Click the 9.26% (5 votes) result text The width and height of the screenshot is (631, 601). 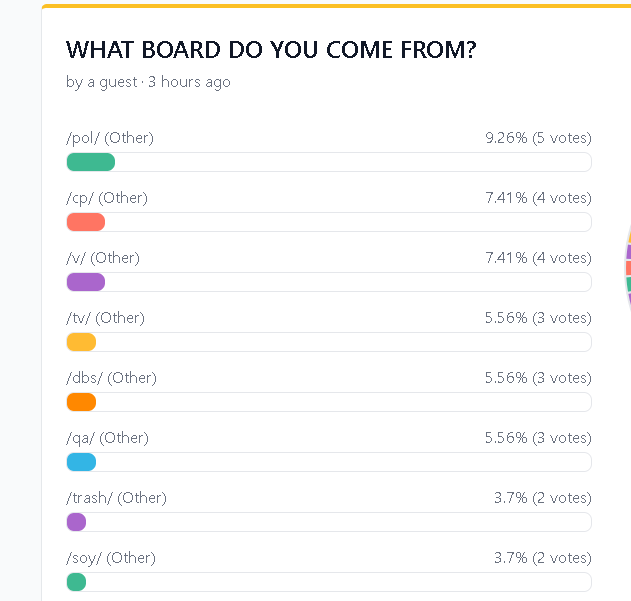tap(538, 138)
